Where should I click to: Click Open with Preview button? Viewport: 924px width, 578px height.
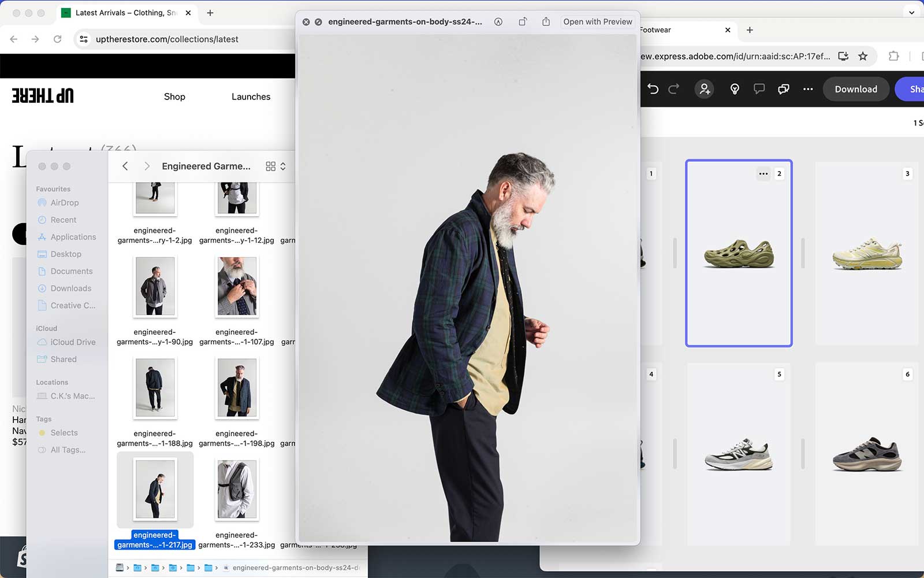pos(597,22)
